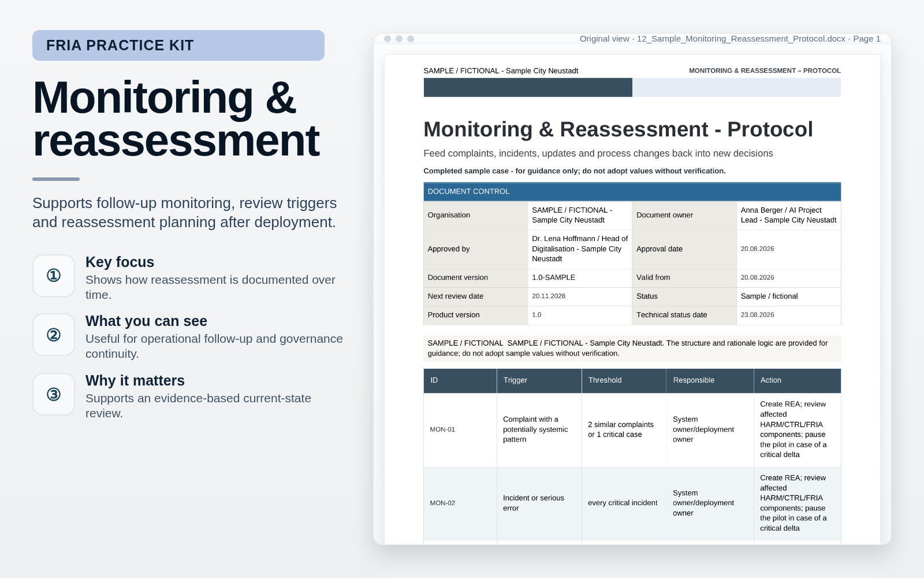Click the Trigger column header
The width and height of the screenshot is (924, 578).
tap(539, 380)
